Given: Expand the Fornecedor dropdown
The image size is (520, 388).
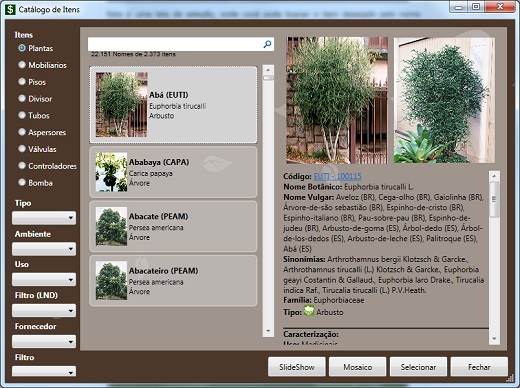Looking at the screenshot, I should [x=44, y=341].
